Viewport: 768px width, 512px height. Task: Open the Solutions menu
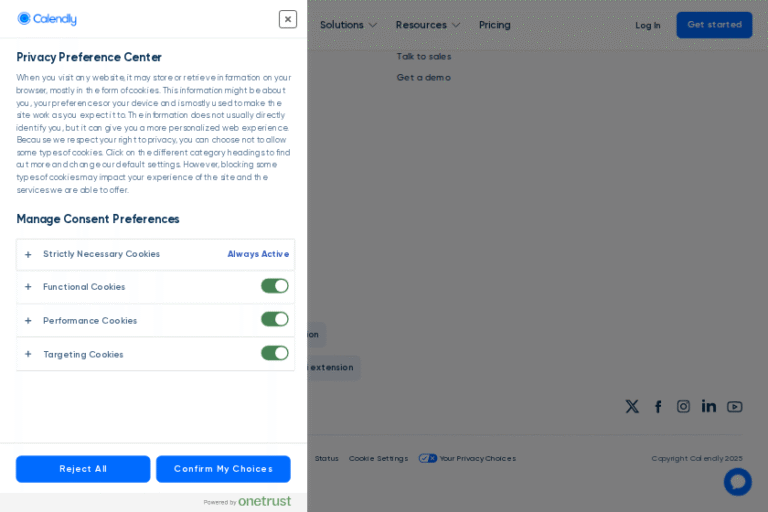(348, 25)
